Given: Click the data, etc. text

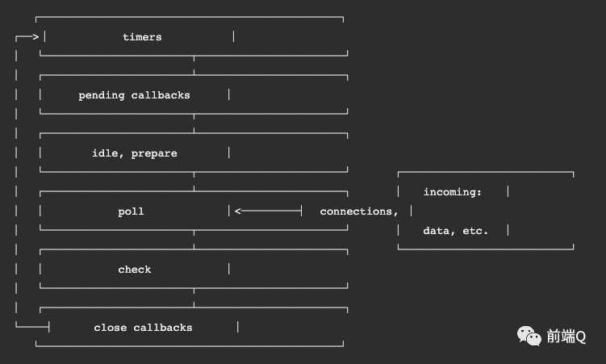Looking at the screenshot, I should click(455, 231).
